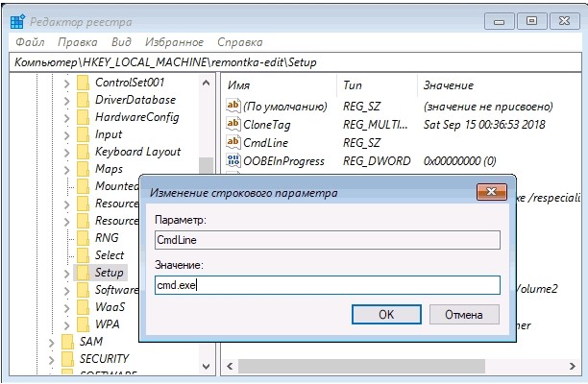
Task: Select the OOBEInProgress value name
Action: (283, 161)
